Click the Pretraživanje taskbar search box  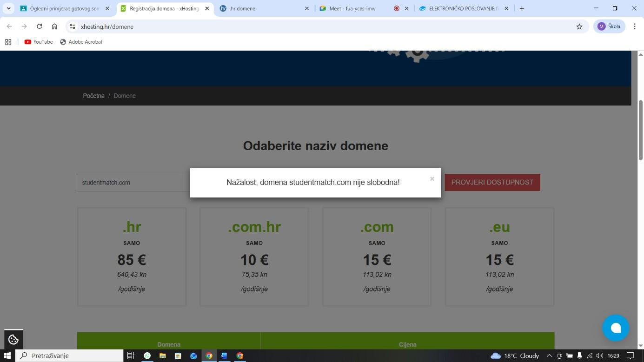point(70,355)
